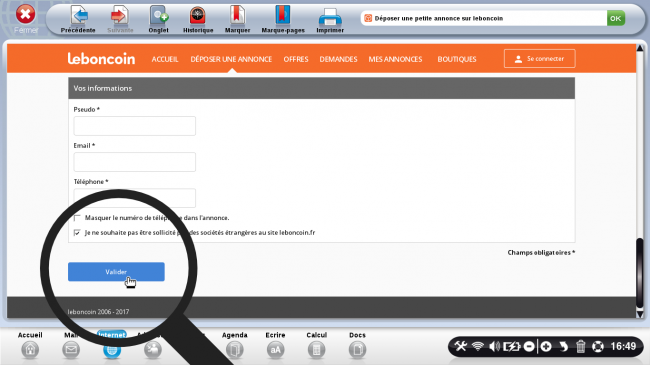Screen dimensions: 650x365
Task: Focus the Téléphone input field
Action: point(134,198)
